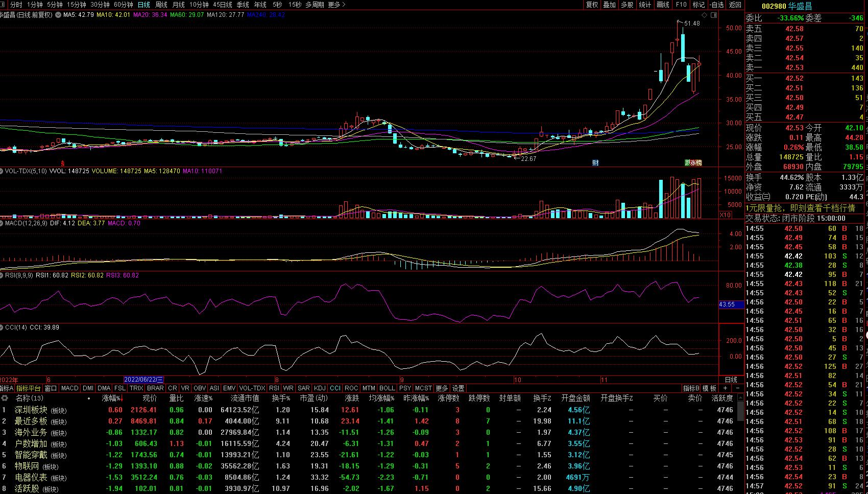Select the 周线 weekly period
868x494 pixels.
pyautogui.click(x=161, y=5)
